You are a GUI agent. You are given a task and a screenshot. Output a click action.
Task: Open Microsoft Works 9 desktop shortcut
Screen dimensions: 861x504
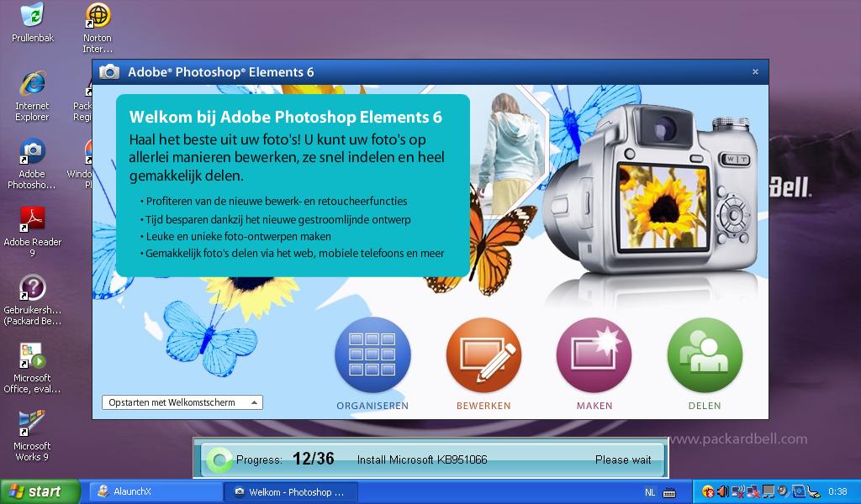point(32,425)
